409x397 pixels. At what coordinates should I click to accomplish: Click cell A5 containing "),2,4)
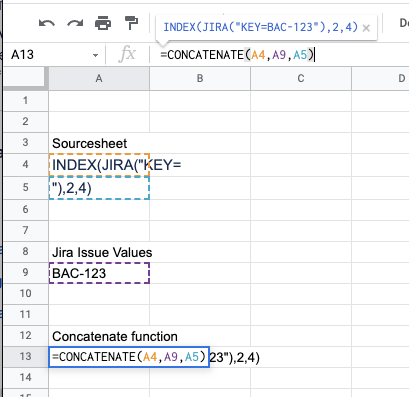point(99,188)
